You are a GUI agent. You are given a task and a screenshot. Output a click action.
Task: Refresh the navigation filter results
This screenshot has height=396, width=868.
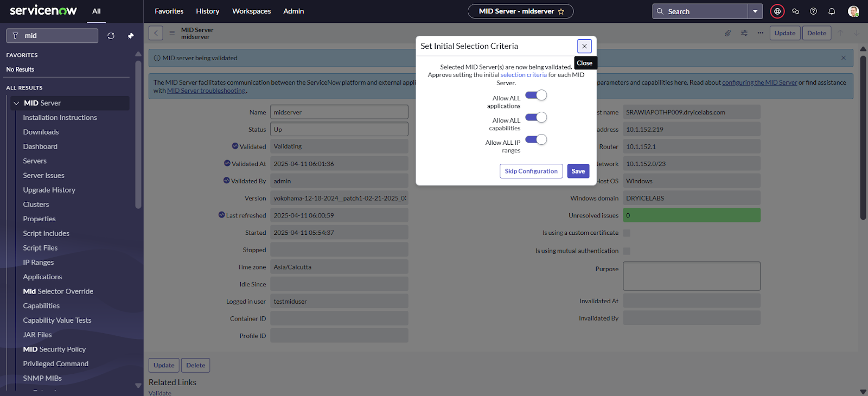pos(111,36)
